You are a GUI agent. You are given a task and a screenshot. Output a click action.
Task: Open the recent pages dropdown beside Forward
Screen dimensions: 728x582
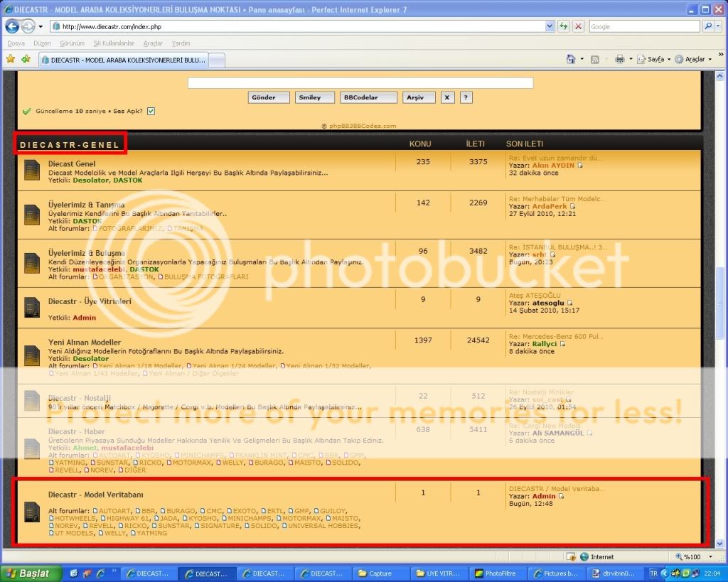pyautogui.click(x=41, y=27)
